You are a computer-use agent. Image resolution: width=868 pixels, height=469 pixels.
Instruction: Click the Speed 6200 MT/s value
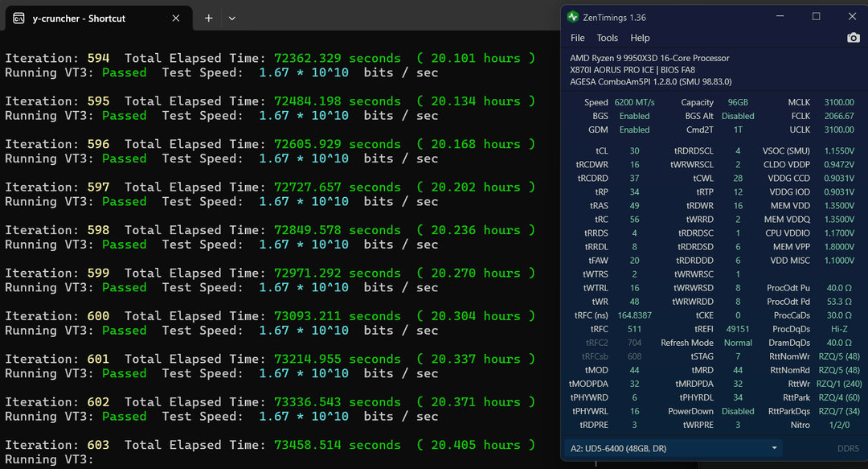(x=636, y=102)
